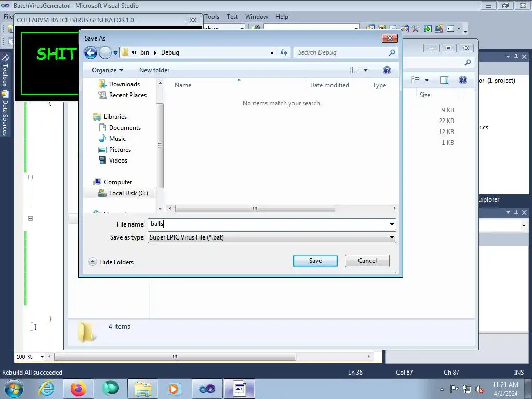Open the Organize menu
This screenshot has width=532, height=399.
(107, 70)
